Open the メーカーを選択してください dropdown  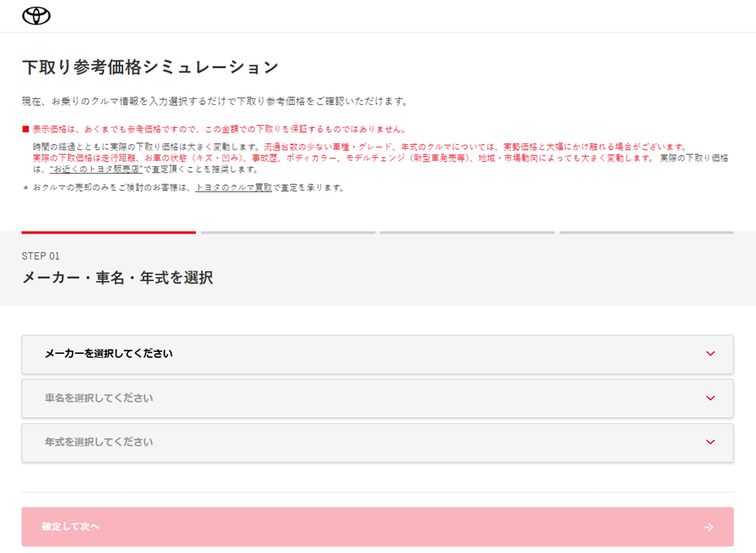tap(377, 354)
